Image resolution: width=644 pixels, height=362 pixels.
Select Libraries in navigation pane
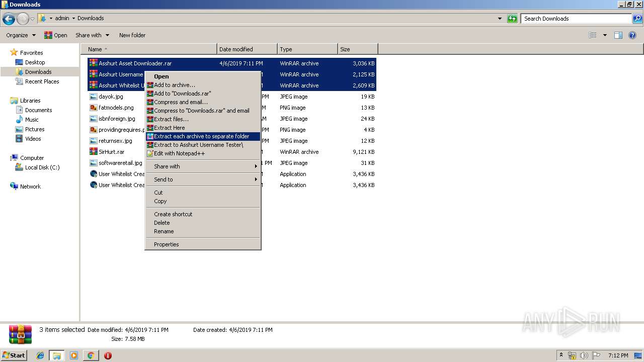pos(30,101)
